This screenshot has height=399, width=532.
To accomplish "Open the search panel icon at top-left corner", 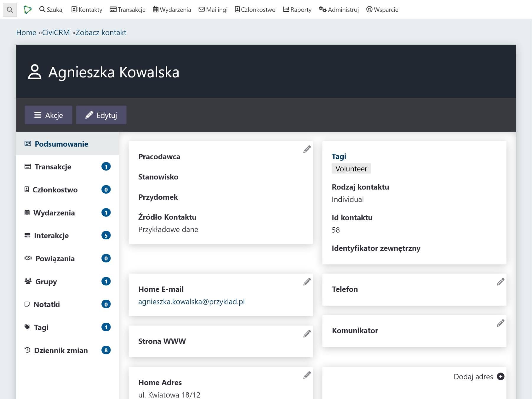I will tap(10, 9).
